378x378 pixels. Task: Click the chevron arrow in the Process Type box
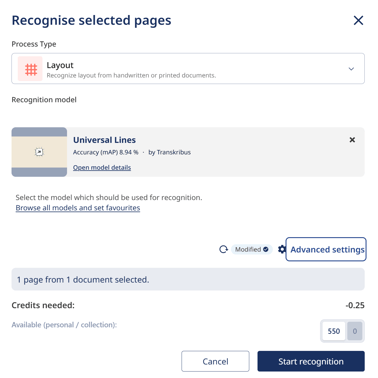click(x=351, y=69)
